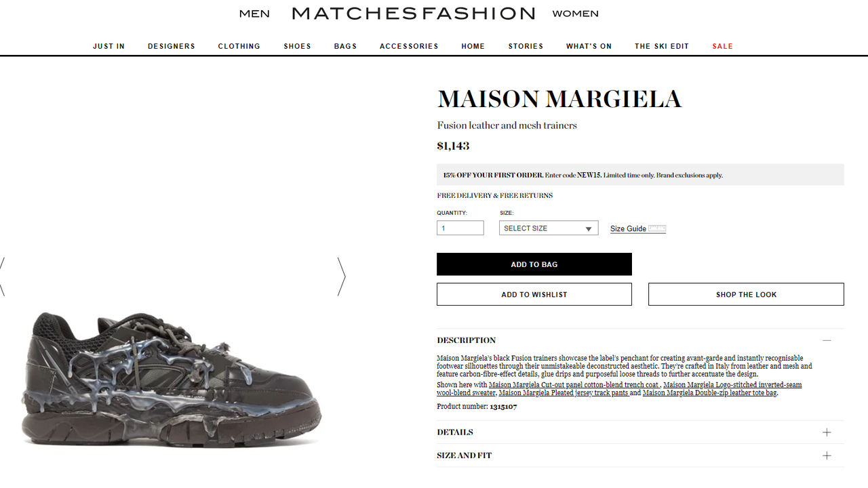Open the Size Guide ruler icon
868x488 pixels.
coord(657,228)
